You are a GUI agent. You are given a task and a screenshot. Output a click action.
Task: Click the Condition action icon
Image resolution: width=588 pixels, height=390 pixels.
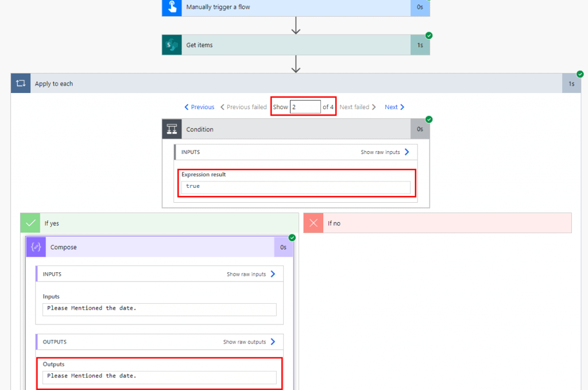pyautogui.click(x=172, y=129)
